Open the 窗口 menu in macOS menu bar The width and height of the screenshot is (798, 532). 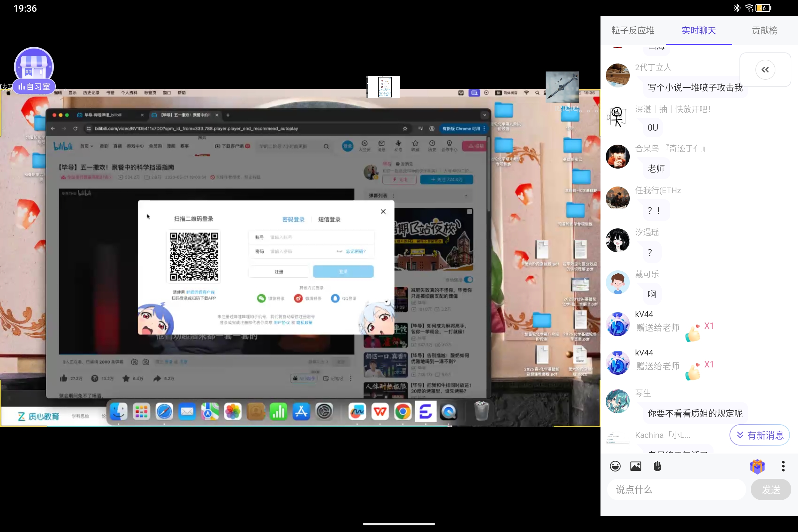[x=167, y=93]
